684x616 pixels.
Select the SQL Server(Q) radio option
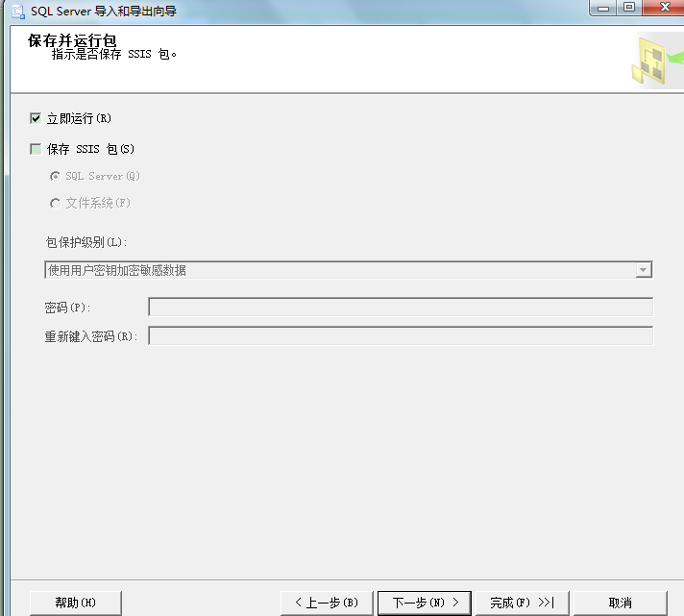[x=55, y=176]
